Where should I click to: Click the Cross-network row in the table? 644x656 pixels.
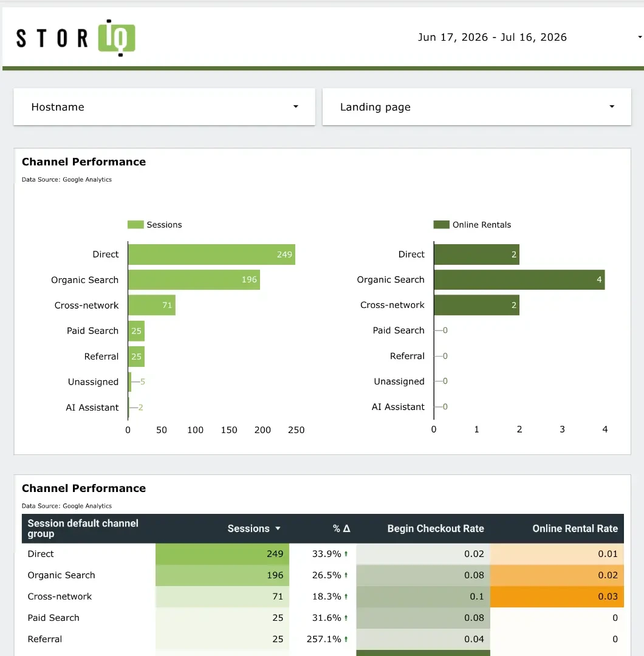pyautogui.click(x=323, y=596)
